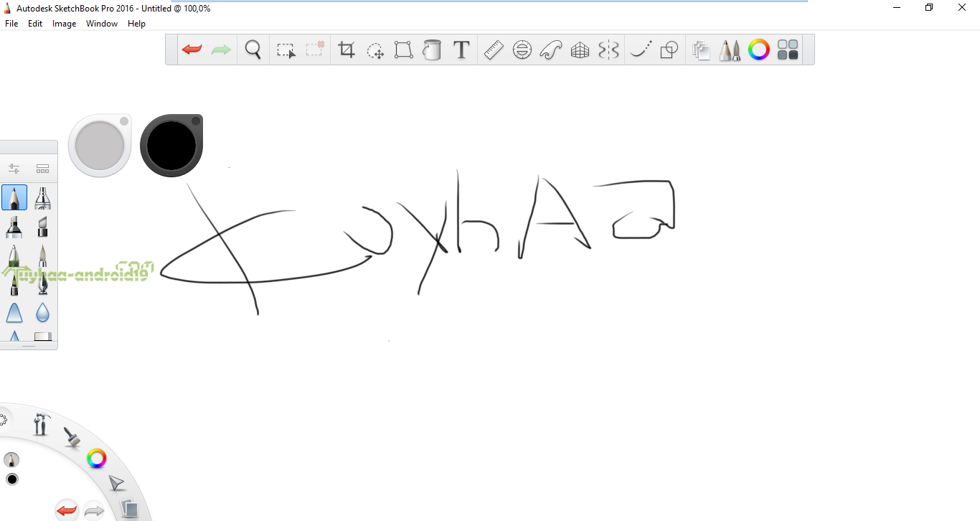Image resolution: width=980 pixels, height=521 pixels.
Task: Click the red Undo arrow in the top toolbar
Action: 192,50
